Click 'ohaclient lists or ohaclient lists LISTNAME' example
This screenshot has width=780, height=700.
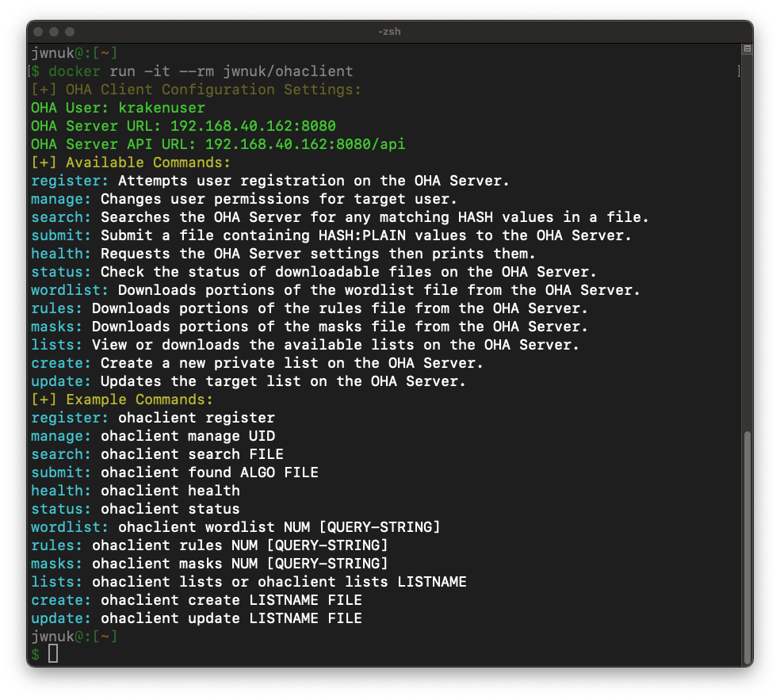279,582
